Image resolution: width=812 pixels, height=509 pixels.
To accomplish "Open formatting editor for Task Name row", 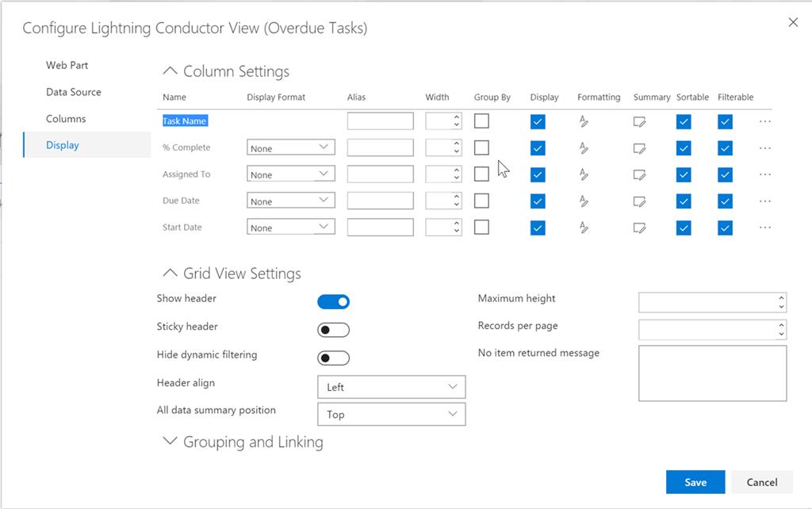I will [x=584, y=121].
